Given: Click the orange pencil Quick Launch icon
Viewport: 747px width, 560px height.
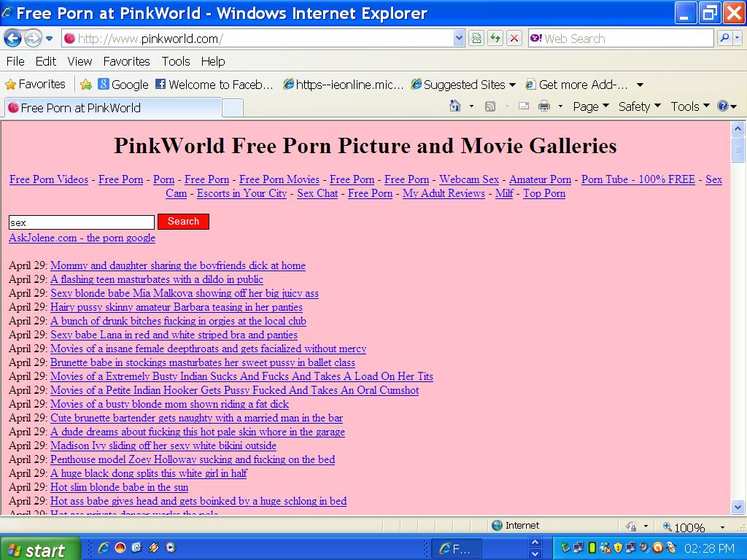Looking at the screenshot, I should click(x=153, y=548).
